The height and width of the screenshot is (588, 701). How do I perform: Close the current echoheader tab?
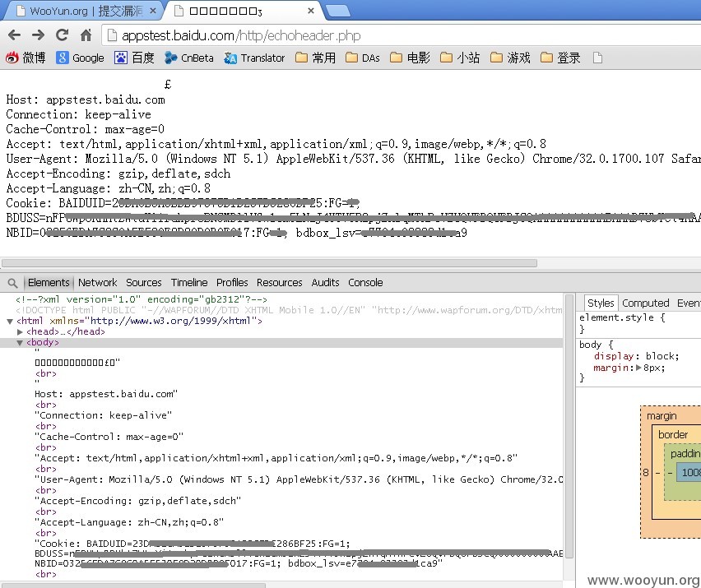(x=311, y=11)
